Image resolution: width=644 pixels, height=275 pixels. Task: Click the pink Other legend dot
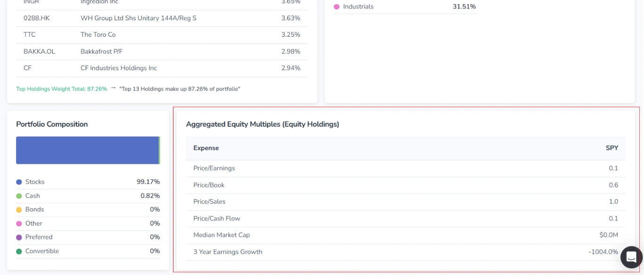19,223
